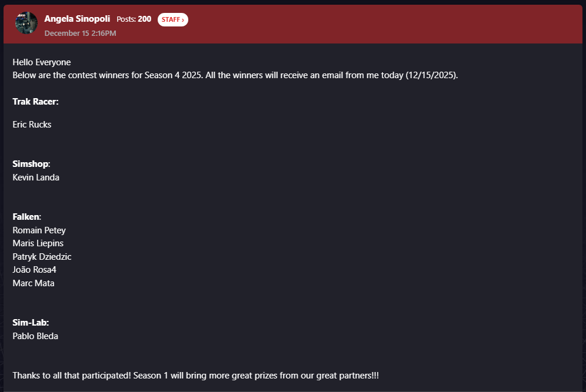Click the name Patryk Dziedzic

tap(42, 256)
